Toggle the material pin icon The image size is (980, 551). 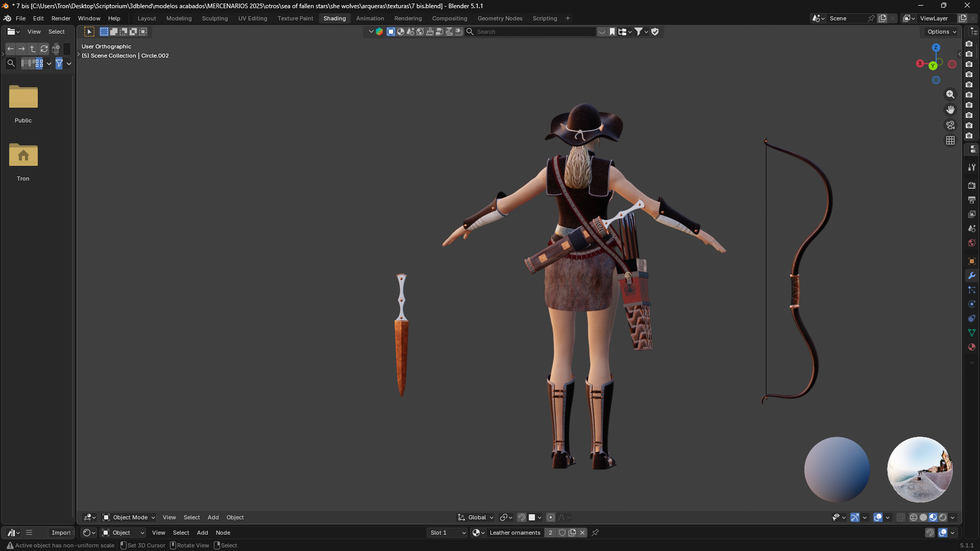595,533
